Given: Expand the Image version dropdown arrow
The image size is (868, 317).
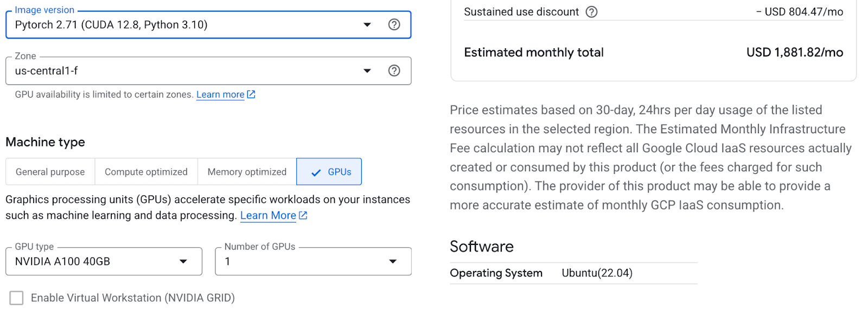Looking at the screenshot, I should [x=367, y=24].
